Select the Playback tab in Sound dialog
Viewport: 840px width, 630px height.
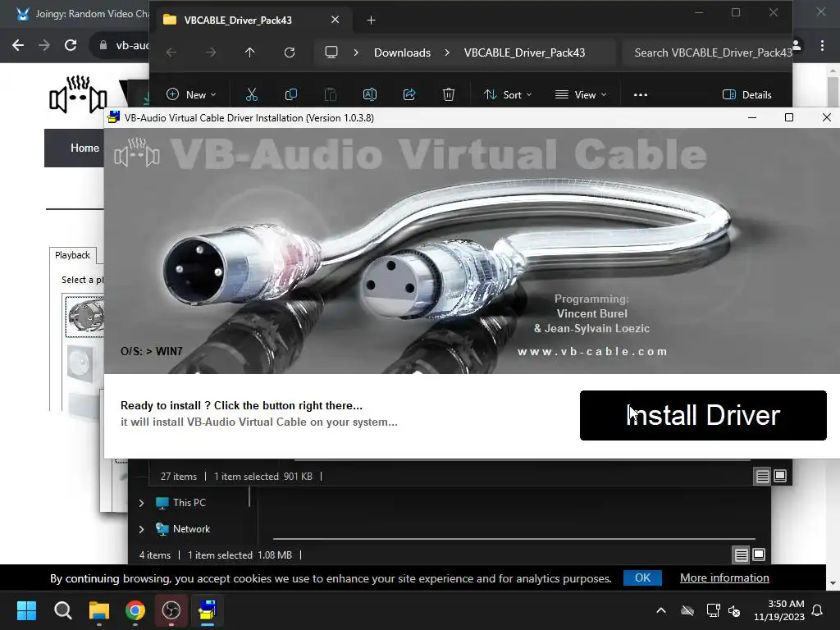click(x=72, y=256)
